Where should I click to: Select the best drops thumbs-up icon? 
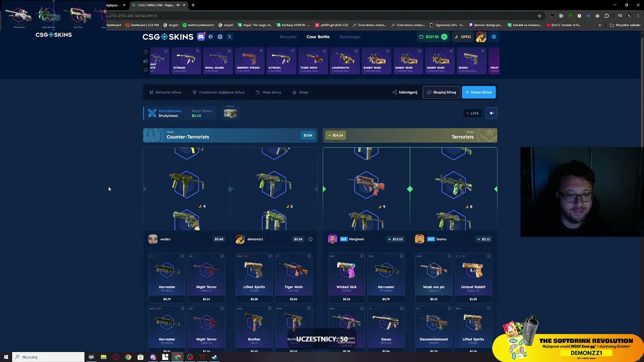coord(146,61)
